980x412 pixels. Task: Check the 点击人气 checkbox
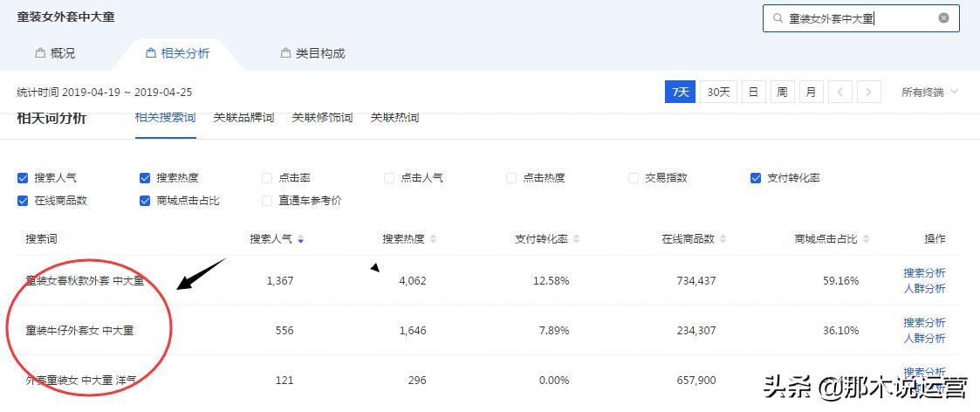(x=389, y=178)
